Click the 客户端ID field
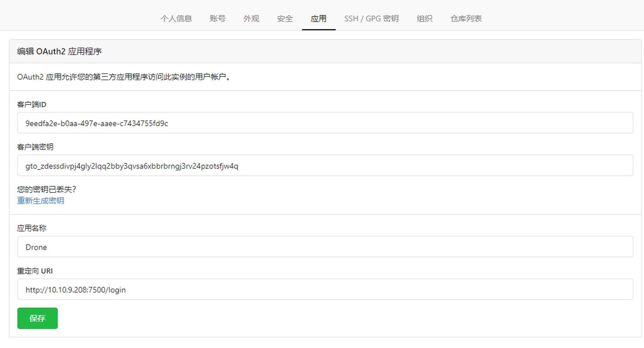Viewport: 644px width, 348px height. (x=325, y=123)
